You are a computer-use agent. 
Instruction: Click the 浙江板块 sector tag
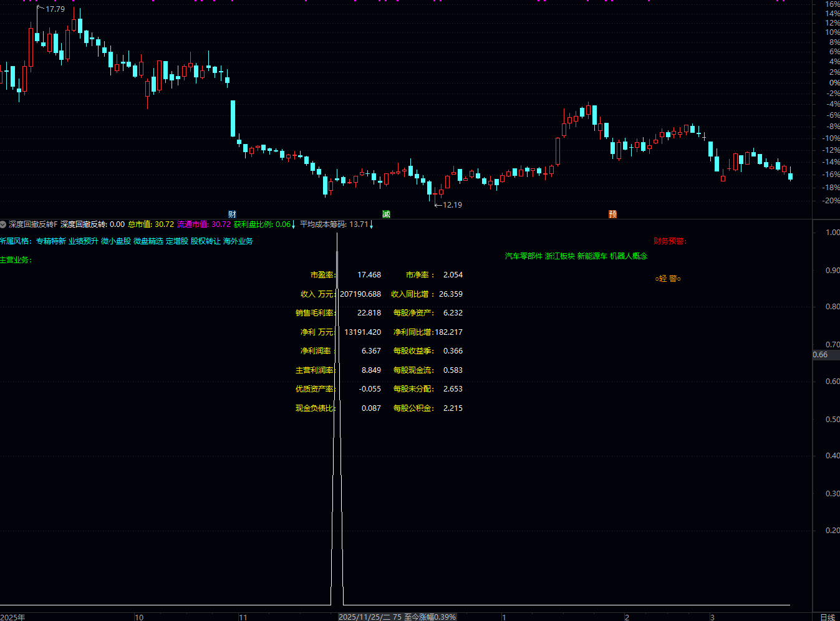pos(560,256)
